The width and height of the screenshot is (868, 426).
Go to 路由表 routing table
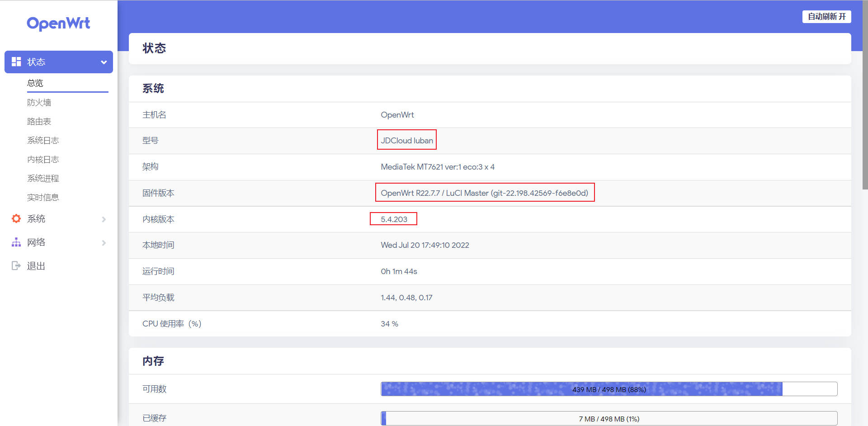pos(39,122)
